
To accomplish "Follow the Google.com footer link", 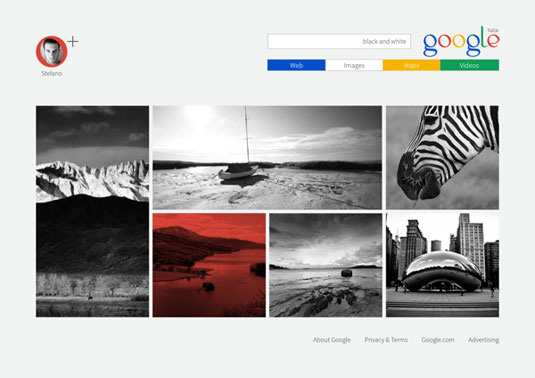I will (x=438, y=340).
